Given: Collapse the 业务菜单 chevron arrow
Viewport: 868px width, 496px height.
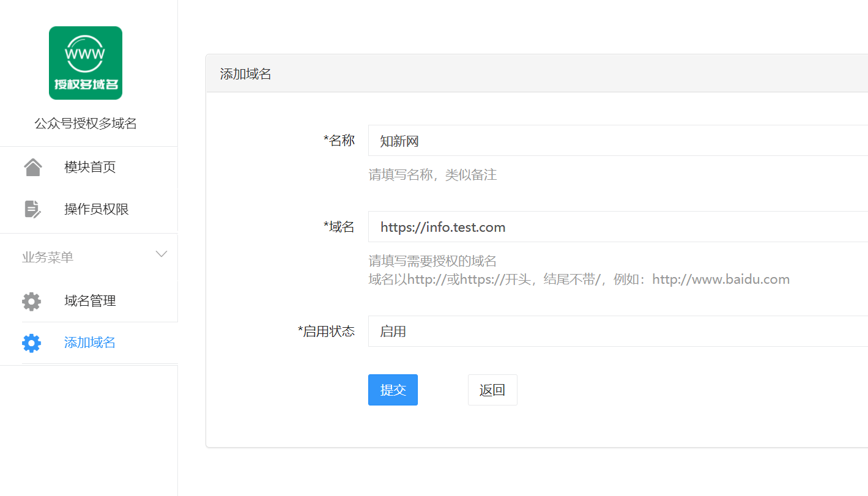Looking at the screenshot, I should pos(161,254).
